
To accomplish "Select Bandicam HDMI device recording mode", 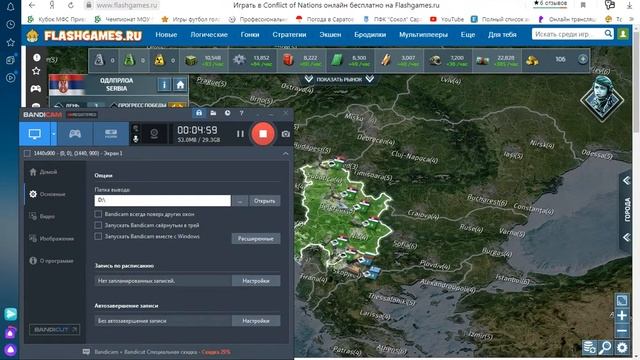I will [111, 134].
